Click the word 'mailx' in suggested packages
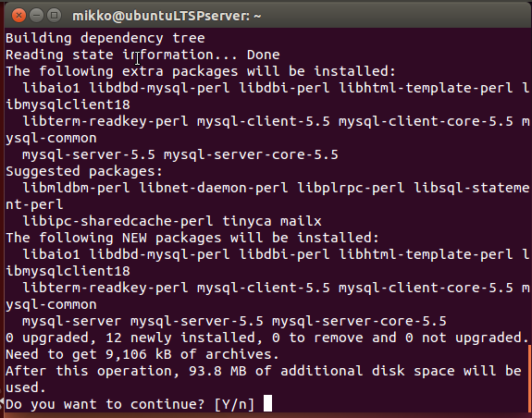Viewport: 532px width, 418px height. pyautogui.click(x=301, y=221)
